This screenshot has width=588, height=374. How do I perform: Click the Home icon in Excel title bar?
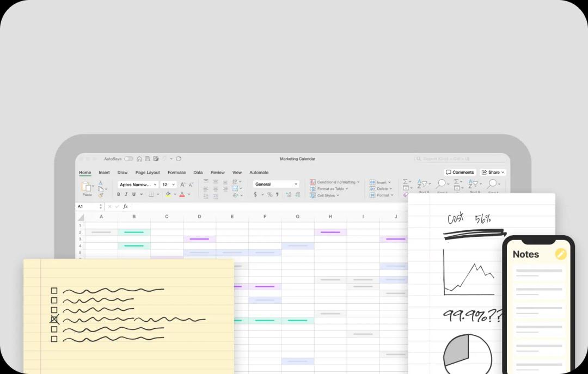click(139, 158)
